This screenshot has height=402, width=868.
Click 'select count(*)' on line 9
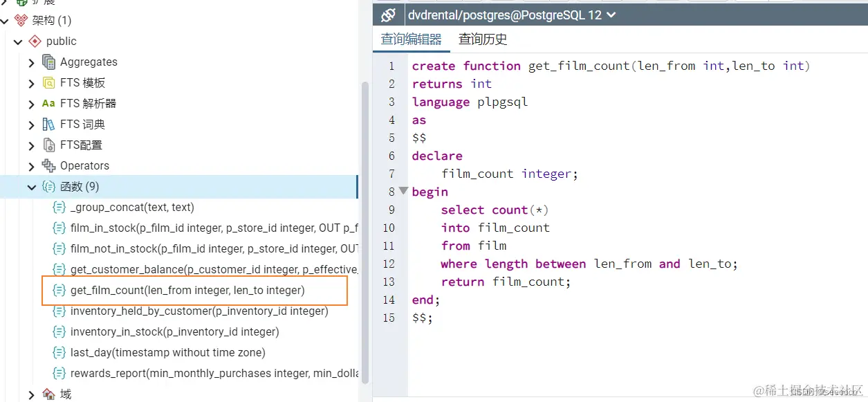495,210
